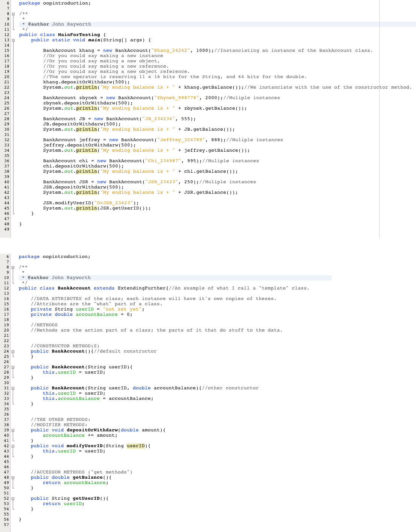Image resolution: width=416 pixels, height=532 pixels.
Task: Click the "Jeffrey_324789" string literal
Action: click(181, 140)
